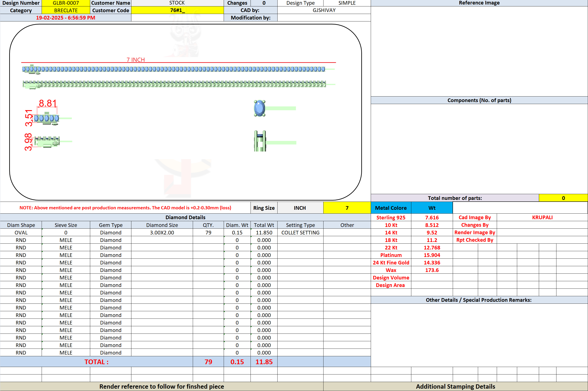This screenshot has height=391, width=588.
Task: Click the blue Wt header cell
Action: coord(432,208)
